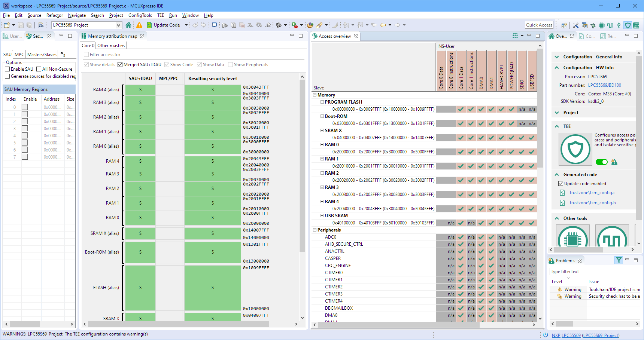Image resolution: width=644 pixels, height=340 pixels.
Task: Click the green Home icon in toolbar
Action: click(x=128, y=25)
